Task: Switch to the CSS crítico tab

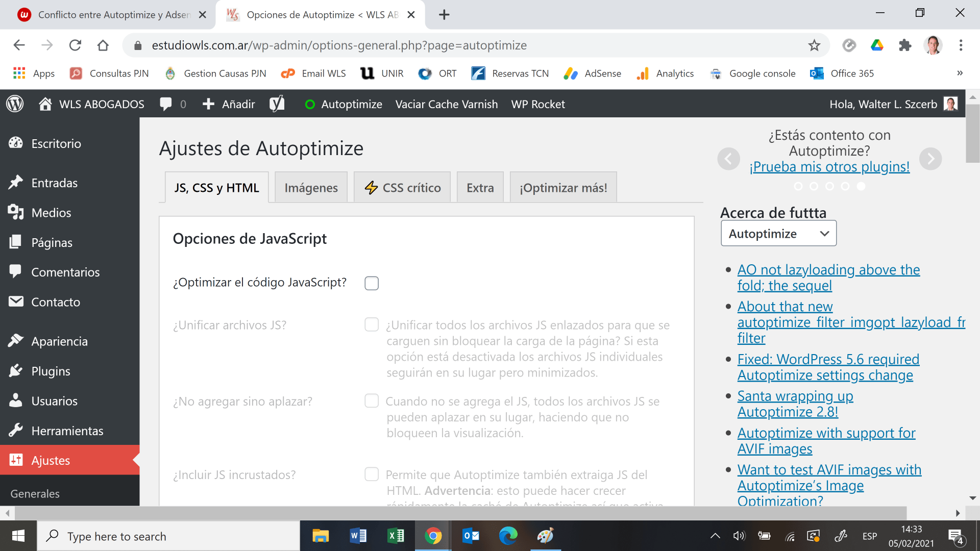Action: pos(402,188)
